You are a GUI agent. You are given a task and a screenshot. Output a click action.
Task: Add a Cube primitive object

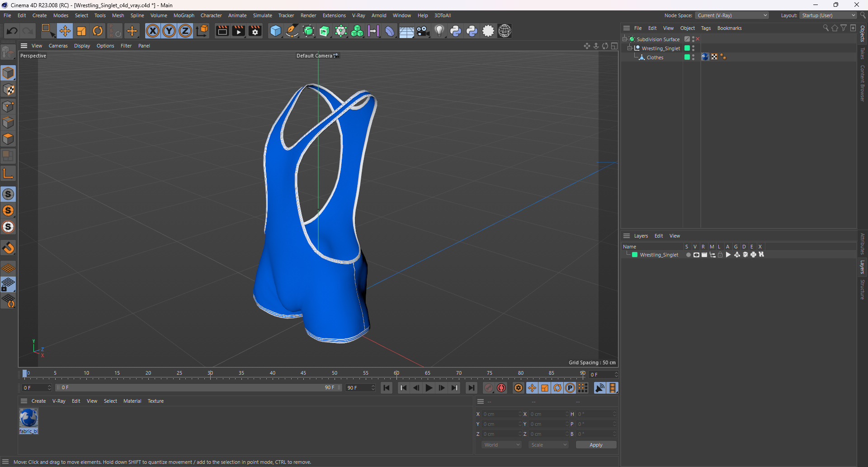pos(275,31)
